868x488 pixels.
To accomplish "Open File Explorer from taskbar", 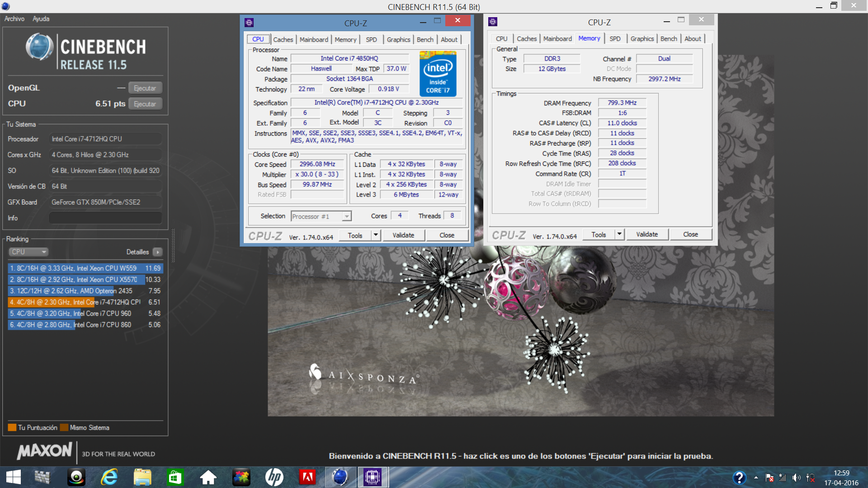I will click(x=142, y=477).
